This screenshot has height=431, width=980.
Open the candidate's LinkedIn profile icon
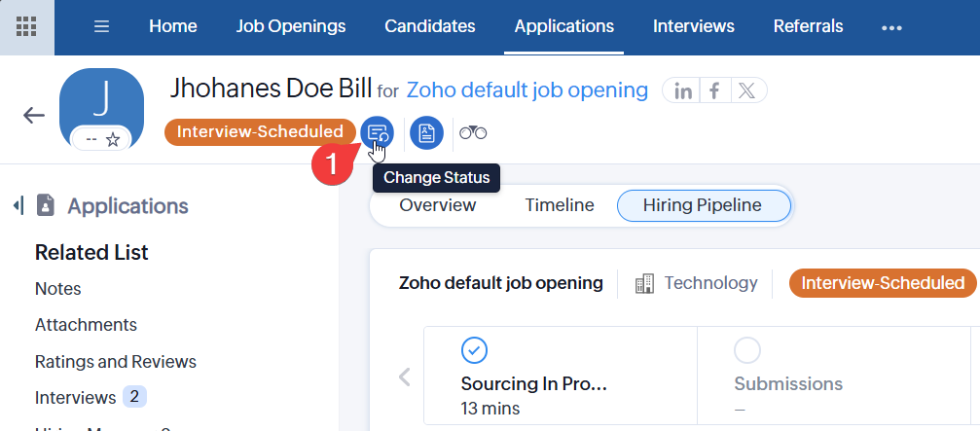point(683,91)
